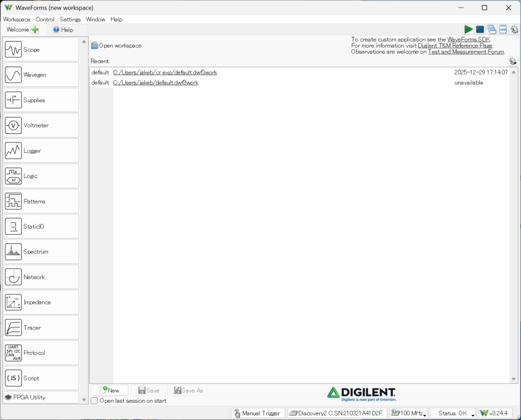Open recent workspace in cr exp folder
521x420 pixels.
pyautogui.click(x=165, y=72)
